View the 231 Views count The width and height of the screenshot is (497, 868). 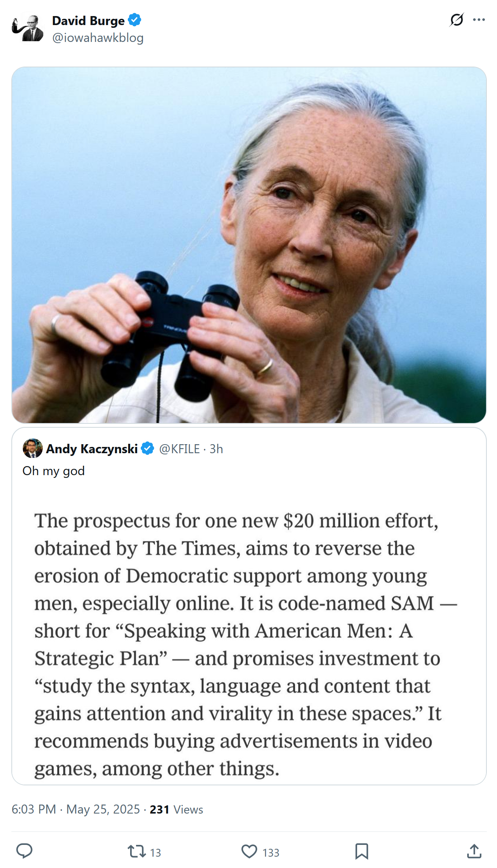(x=176, y=810)
